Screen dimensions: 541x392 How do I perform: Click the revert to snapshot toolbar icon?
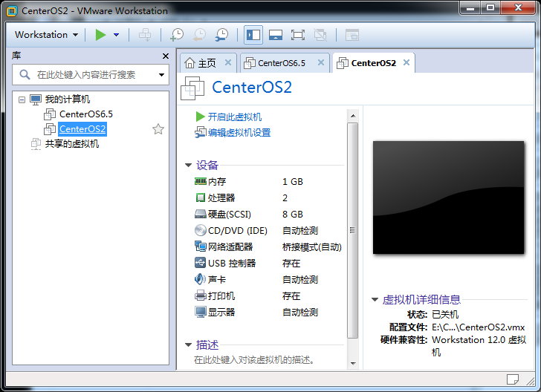click(x=199, y=35)
